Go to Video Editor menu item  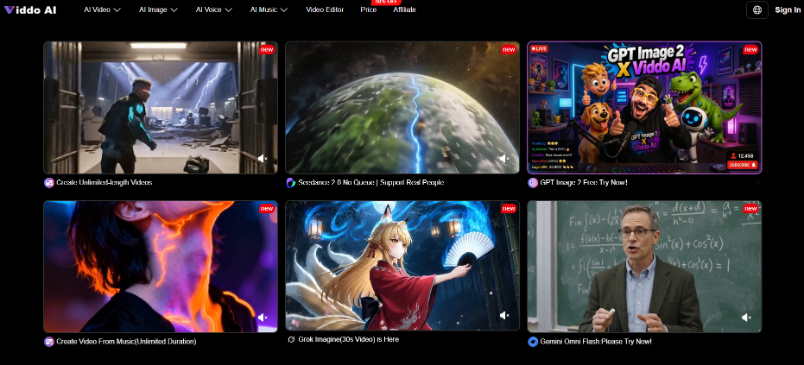[325, 10]
